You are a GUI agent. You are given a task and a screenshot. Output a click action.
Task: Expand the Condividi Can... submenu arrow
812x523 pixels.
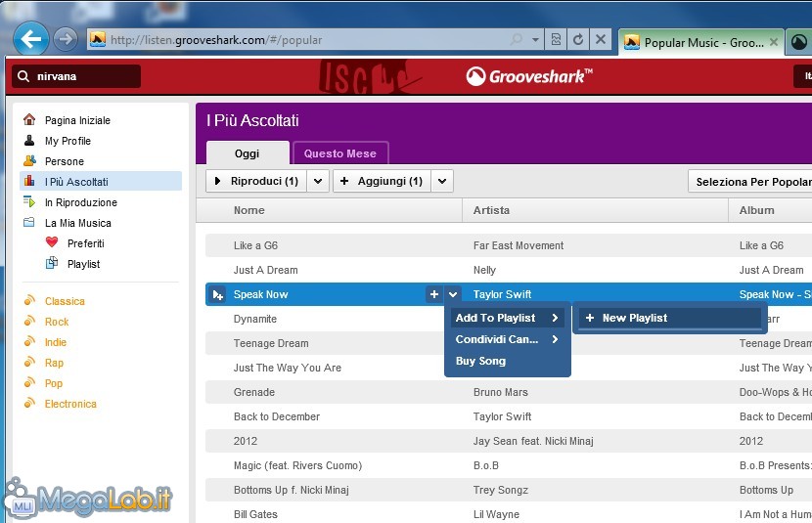[x=555, y=339]
